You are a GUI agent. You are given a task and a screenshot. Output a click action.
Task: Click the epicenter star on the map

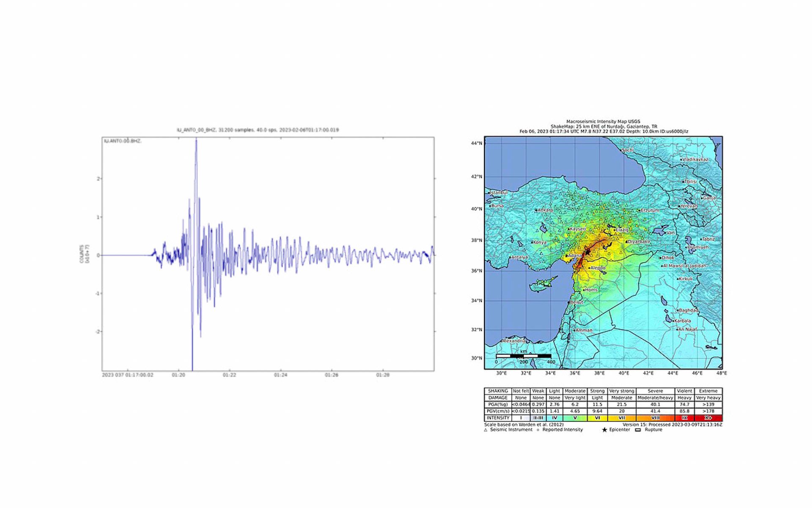coord(587,252)
